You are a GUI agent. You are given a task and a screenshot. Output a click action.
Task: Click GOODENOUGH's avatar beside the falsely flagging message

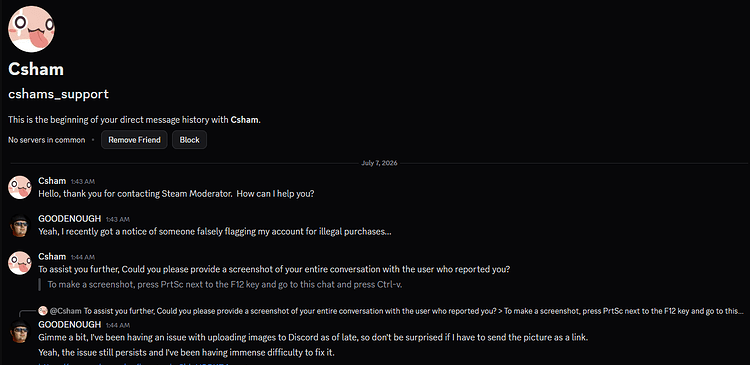20,225
